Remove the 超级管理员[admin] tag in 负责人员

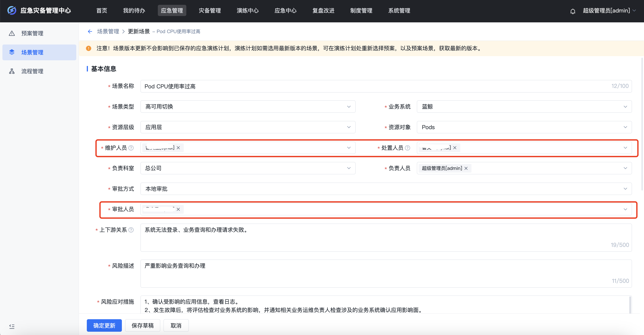(466, 168)
